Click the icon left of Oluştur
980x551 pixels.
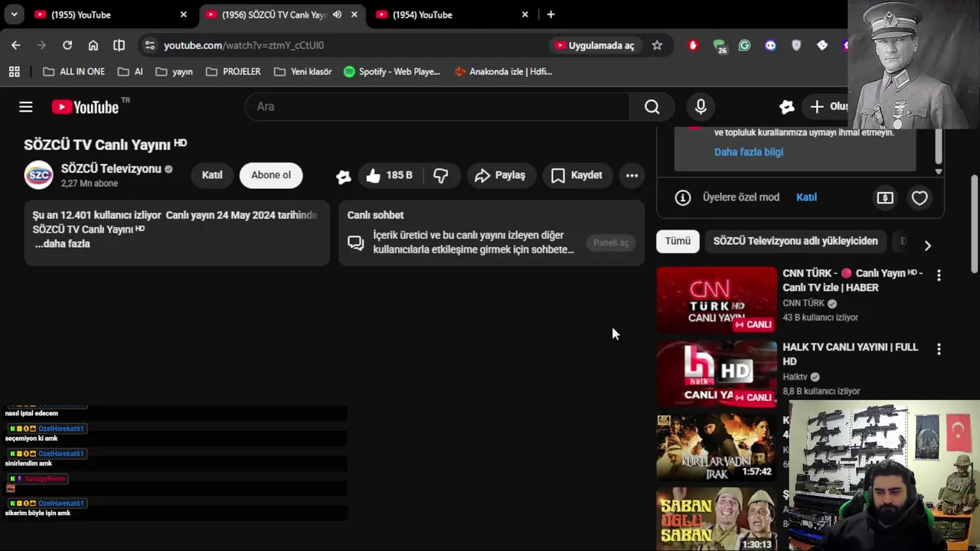pyautogui.click(x=786, y=107)
